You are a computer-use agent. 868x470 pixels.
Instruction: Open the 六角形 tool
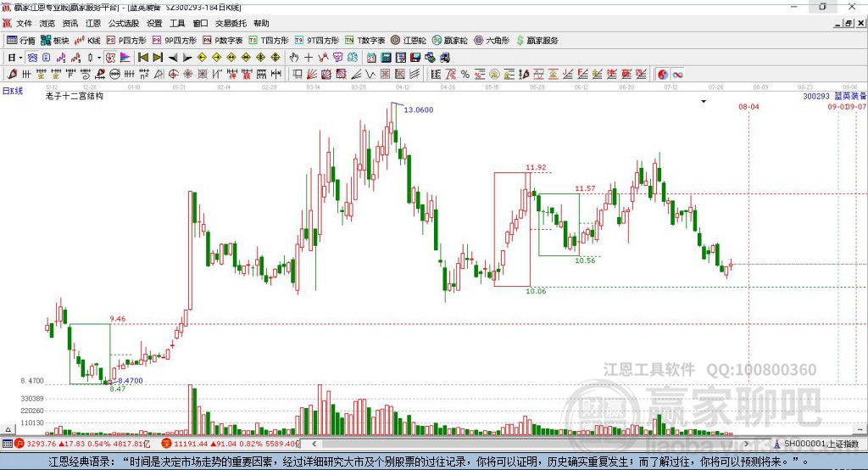(x=492, y=41)
